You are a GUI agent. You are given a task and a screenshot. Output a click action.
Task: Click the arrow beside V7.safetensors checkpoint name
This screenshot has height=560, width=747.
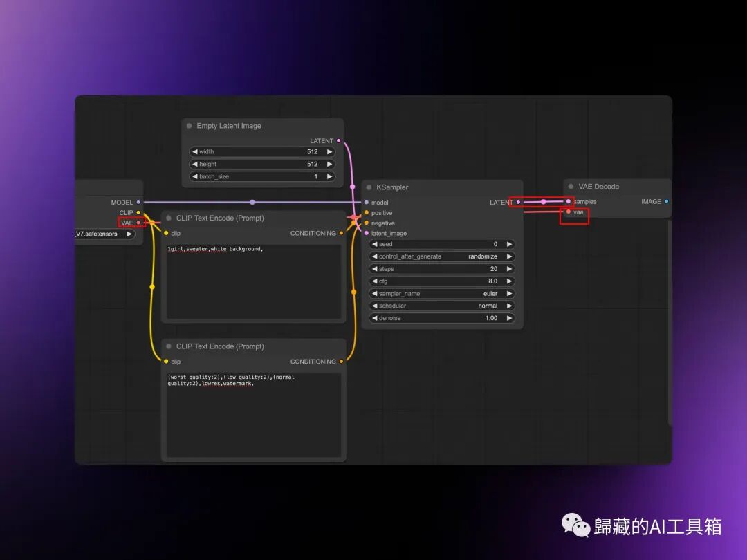[129, 234]
